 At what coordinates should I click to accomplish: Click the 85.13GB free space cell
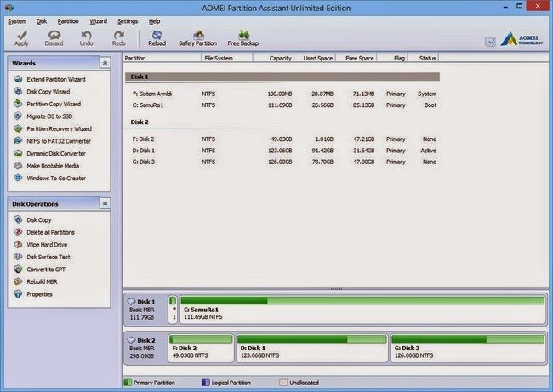click(363, 105)
